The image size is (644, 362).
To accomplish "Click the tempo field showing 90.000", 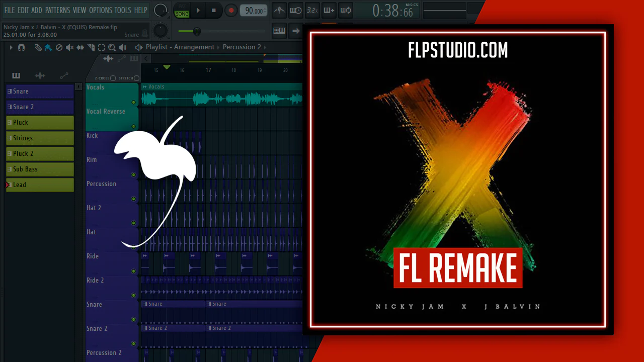I will (x=253, y=11).
